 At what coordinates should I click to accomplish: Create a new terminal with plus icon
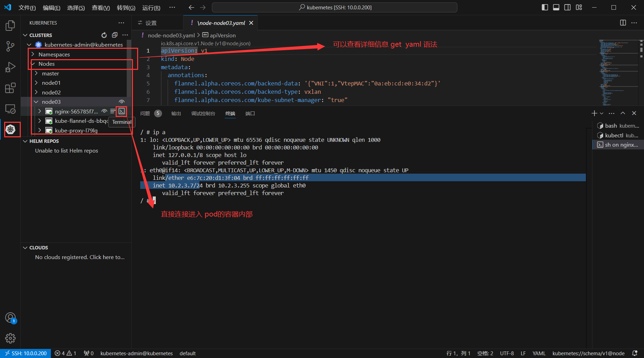pos(594,113)
